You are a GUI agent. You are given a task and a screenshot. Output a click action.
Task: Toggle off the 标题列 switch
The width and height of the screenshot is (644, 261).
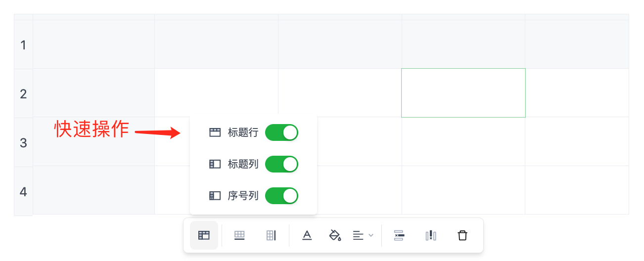point(281,164)
